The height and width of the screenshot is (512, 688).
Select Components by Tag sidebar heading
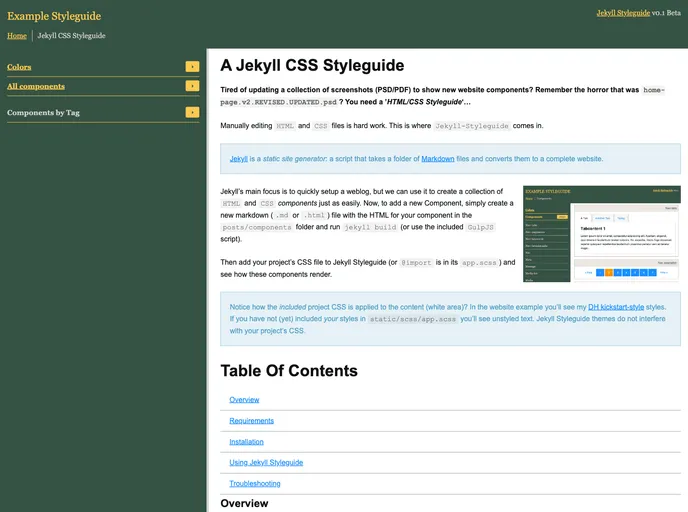(x=43, y=113)
